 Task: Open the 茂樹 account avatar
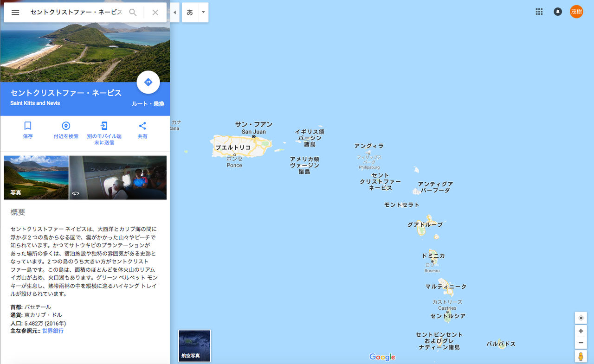(x=576, y=12)
